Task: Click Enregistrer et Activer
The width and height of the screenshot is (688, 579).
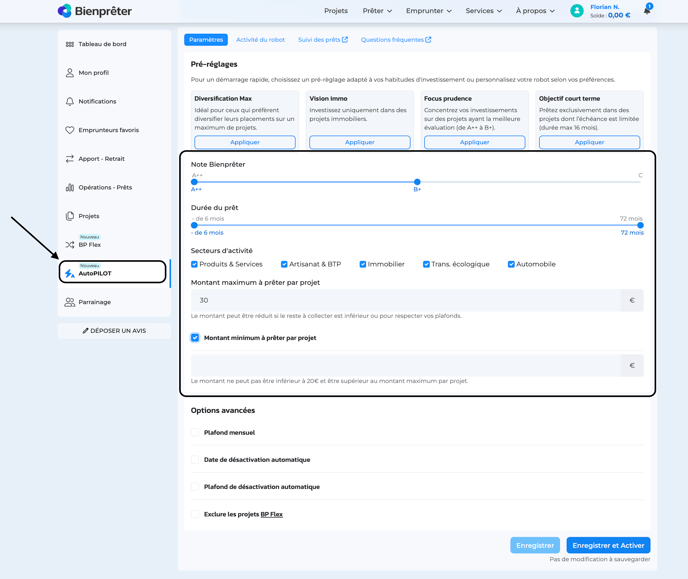Action: coord(608,545)
